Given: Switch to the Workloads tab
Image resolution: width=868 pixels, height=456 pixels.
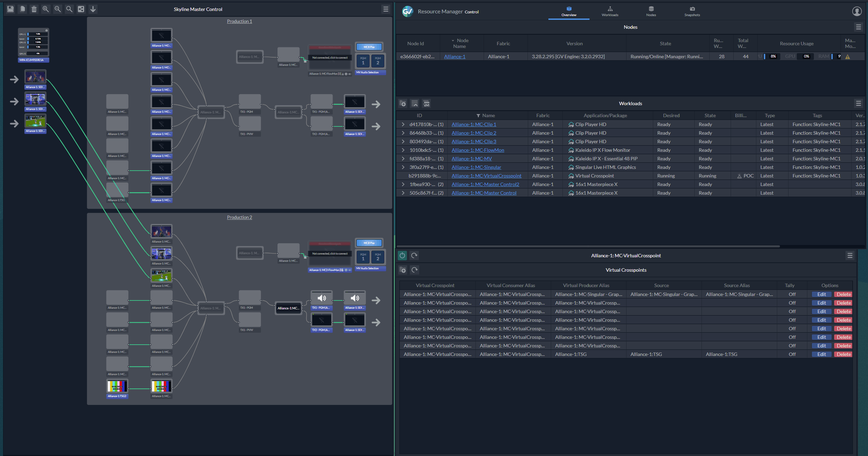Looking at the screenshot, I should [x=610, y=11].
